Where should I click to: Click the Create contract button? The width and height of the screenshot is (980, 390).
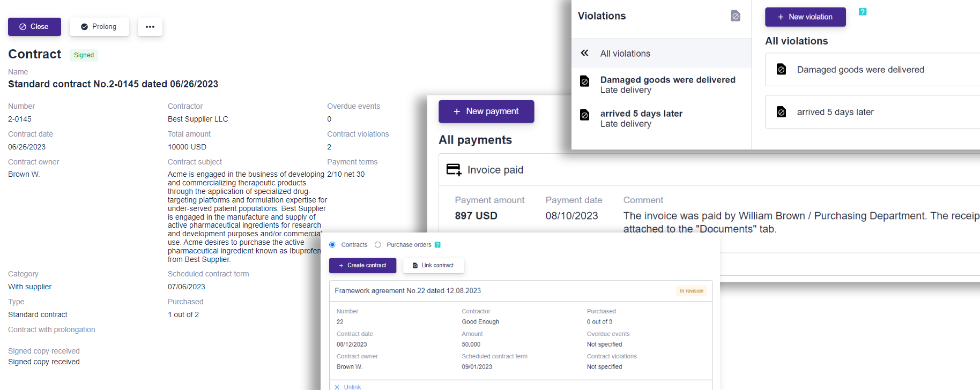point(362,265)
